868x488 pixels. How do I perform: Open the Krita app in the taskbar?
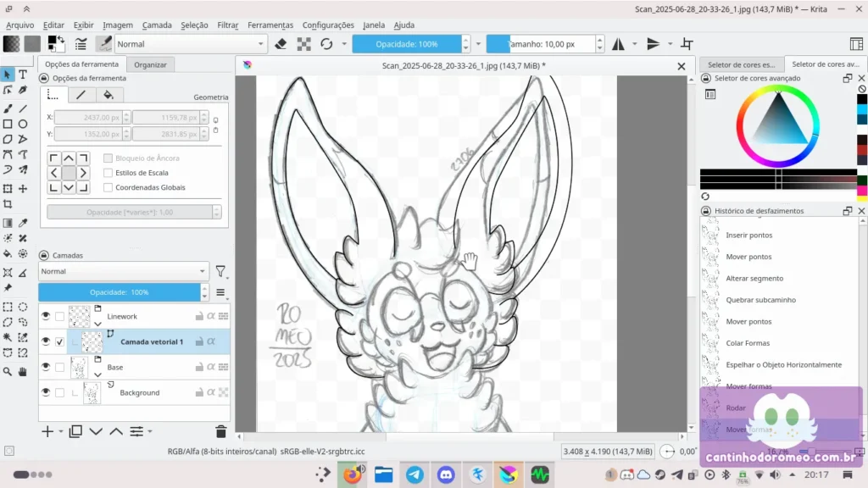pyautogui.click(x=509, y=474)
